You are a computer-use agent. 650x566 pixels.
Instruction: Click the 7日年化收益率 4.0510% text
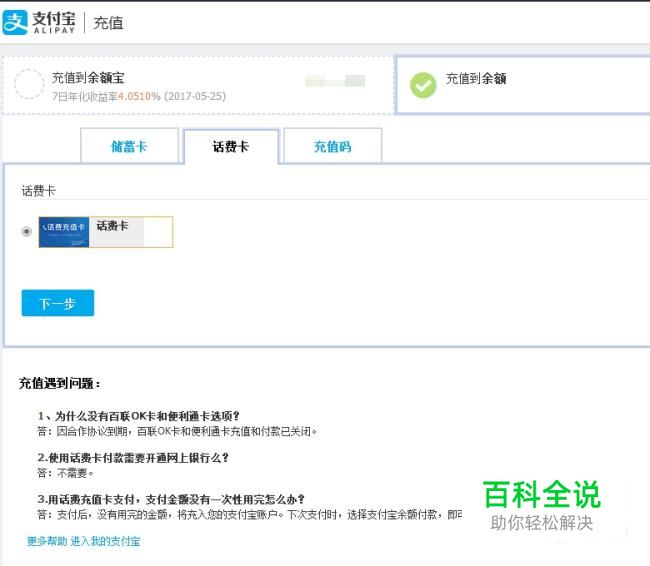(x=106, y=96)
